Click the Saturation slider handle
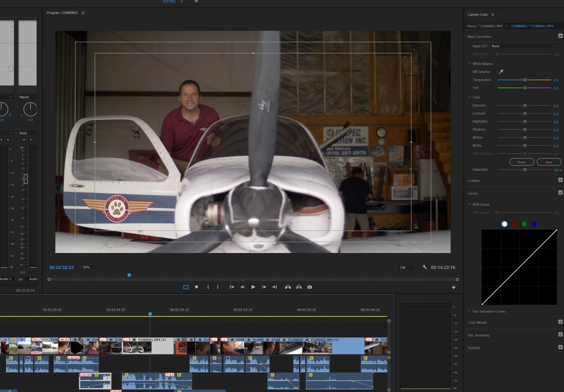The height and width of the screenshot is (392, 564). pyautogui.click(x=525, y=170)
